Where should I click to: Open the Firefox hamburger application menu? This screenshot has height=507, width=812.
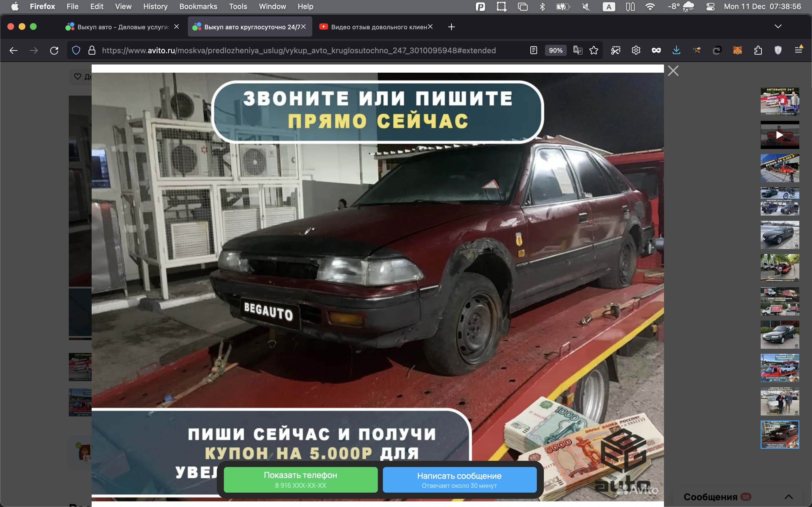[798, 50]
